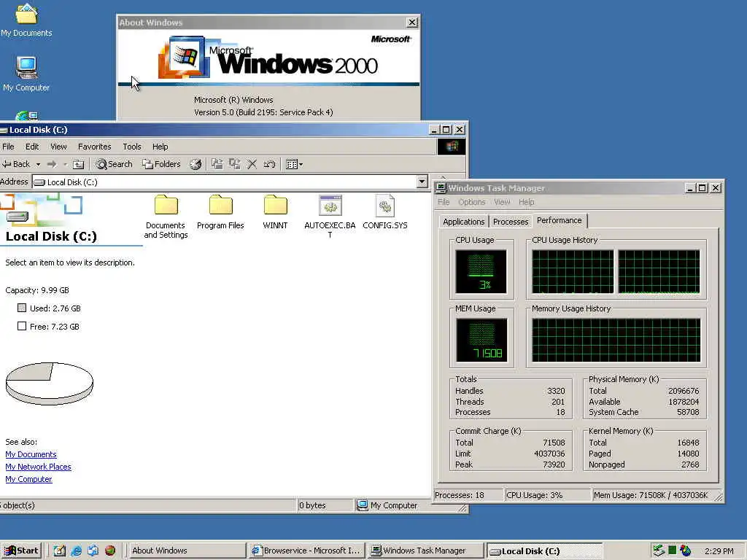This screenshot has height=560, width=747.
Task: Click the Windows logo throbber in Explorer
Action: 452,146
